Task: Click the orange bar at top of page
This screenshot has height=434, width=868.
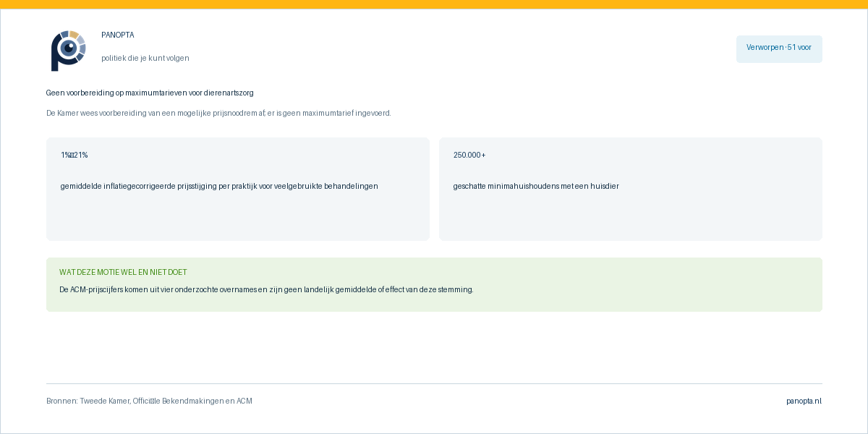Action: click(434, 4)
